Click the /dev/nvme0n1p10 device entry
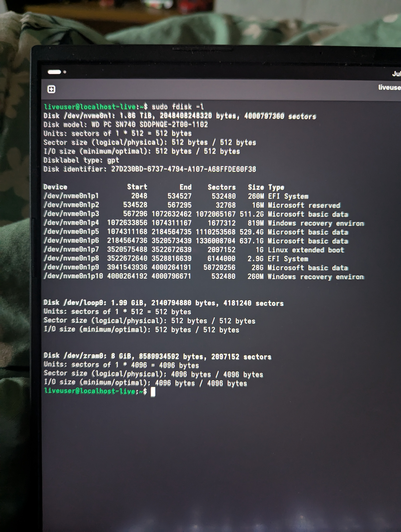The height and width of the screenshot is (532, 401). (x=73, y=276)
